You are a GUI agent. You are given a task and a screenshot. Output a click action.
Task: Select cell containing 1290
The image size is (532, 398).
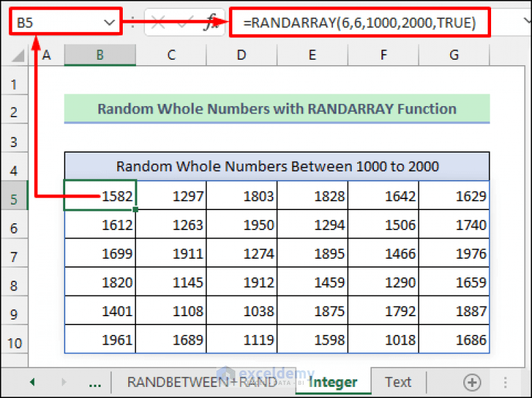click(x=384, y=282)
